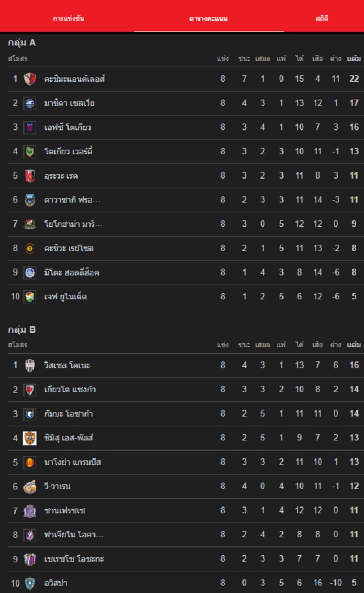
Task: Click the คะชิมะแอนด์เลอส์ team crest icon
Action: coord(30,79)
